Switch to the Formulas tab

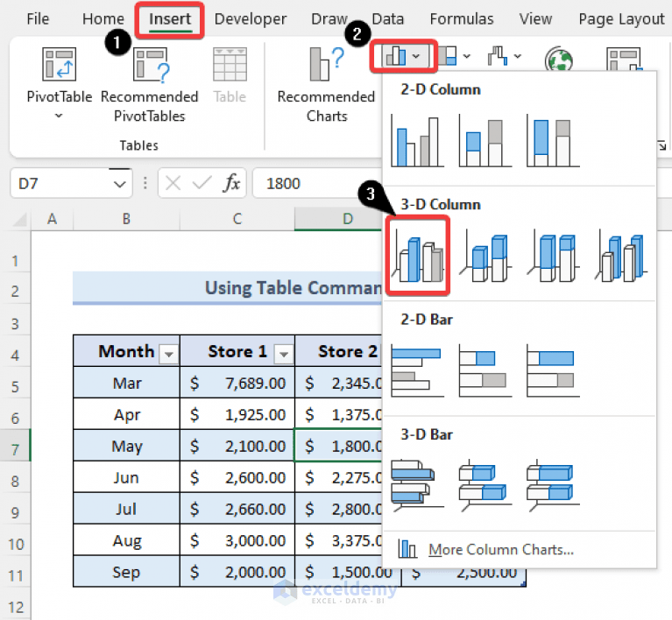click(462, 19)
